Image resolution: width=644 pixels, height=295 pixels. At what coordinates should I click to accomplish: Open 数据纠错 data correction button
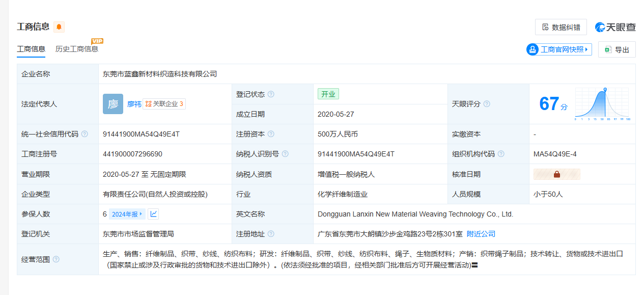(x=561, y=27)
